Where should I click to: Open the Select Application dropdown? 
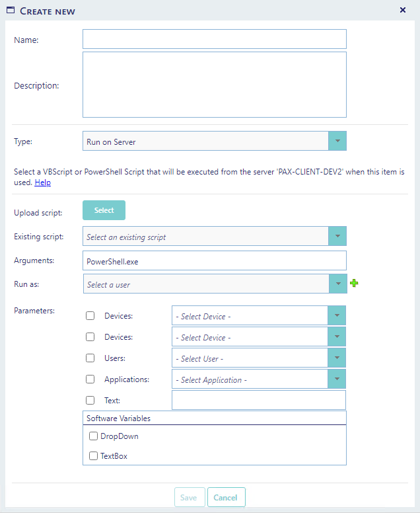(337, 379)
